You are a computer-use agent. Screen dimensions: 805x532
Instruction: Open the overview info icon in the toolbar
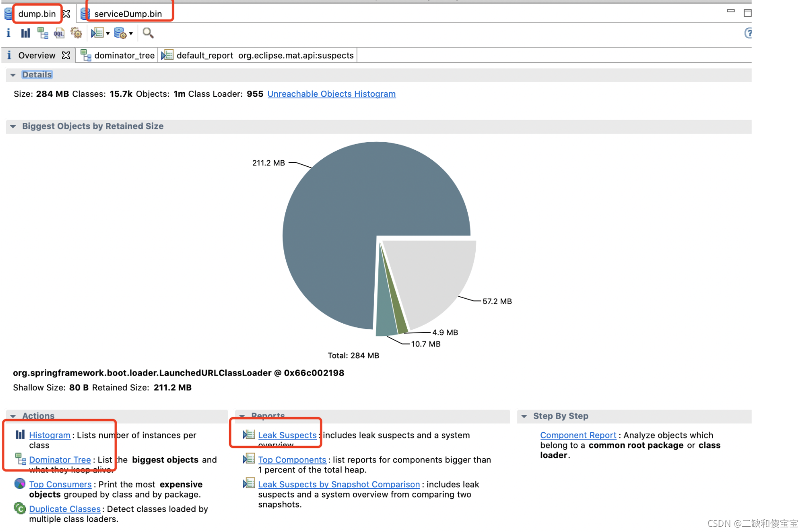point(8,33)
